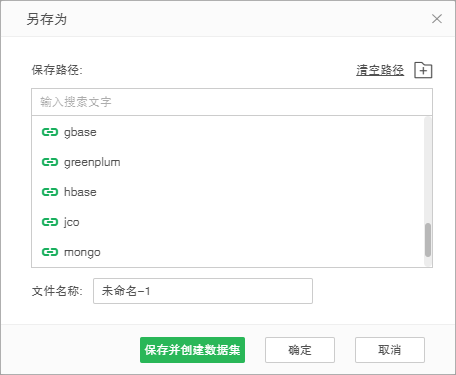The width and height of the screenshot is (456, 375).
Task: Click the new folder icon
Action: pyautogui.click(x=423, y=70)
